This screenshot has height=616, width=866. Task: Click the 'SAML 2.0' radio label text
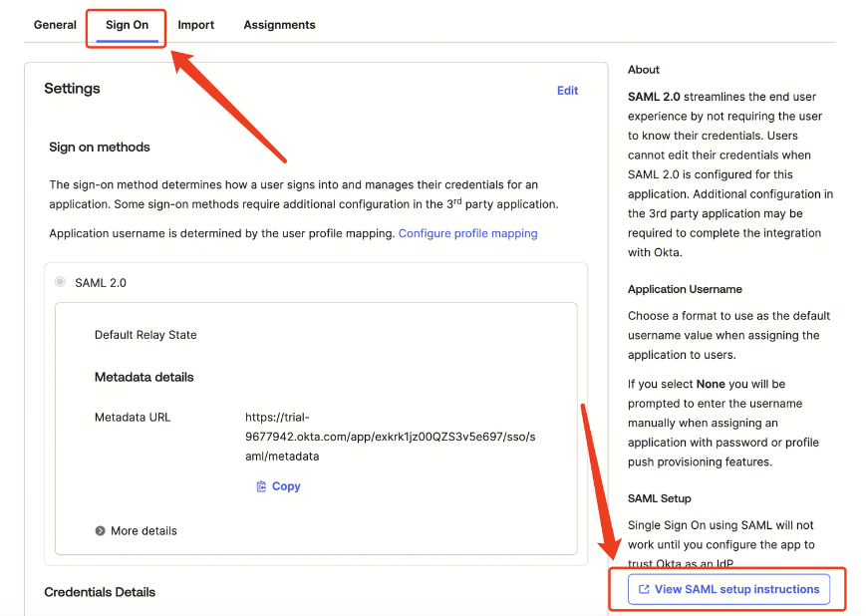pyautogui.click(x=101, y=283)
